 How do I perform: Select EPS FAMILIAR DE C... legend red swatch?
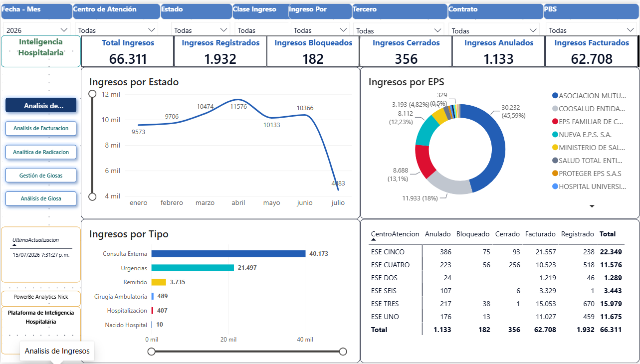[555, 122]
